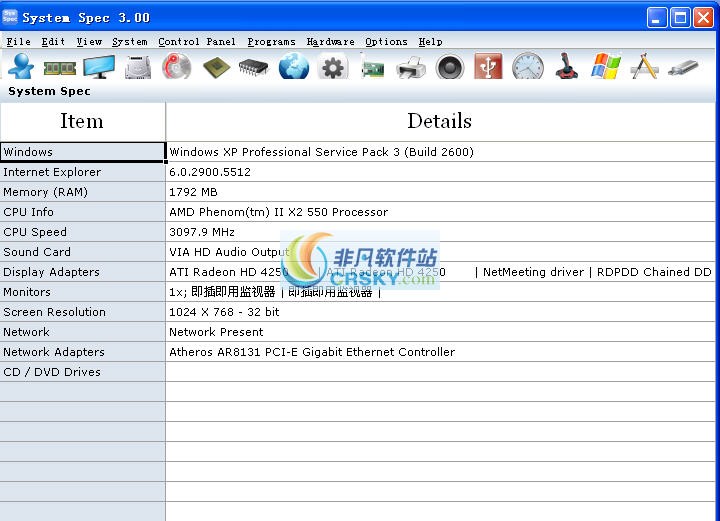
Task: Select the Sound Card item row
Action: click(83, 252)
